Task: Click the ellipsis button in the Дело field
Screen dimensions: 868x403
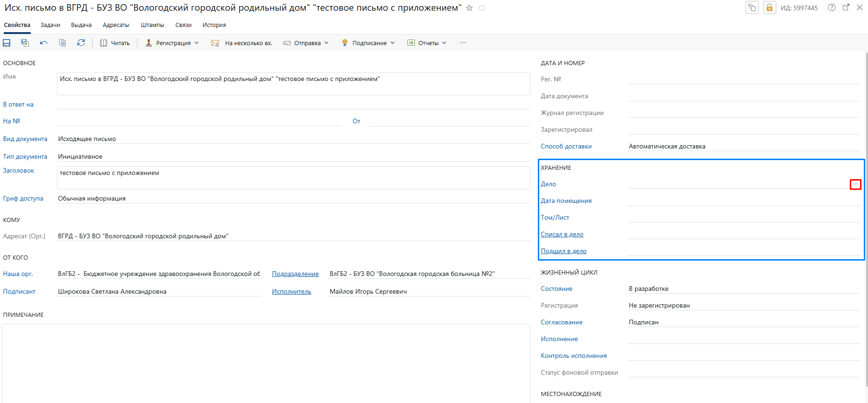Action: (x=855, y=184)
